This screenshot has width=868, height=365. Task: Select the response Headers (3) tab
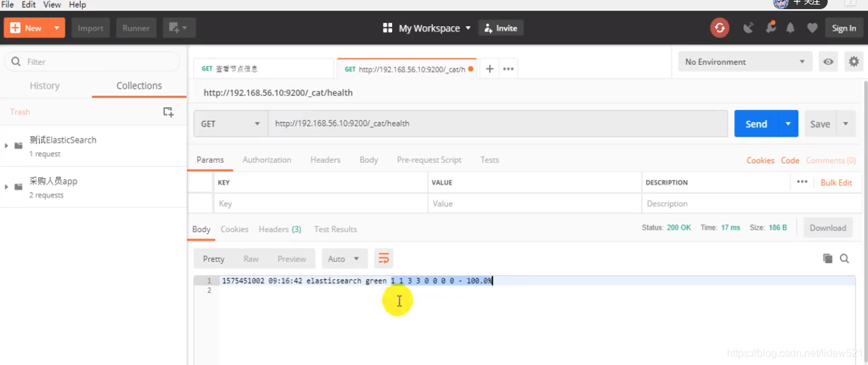pos(280,229)
